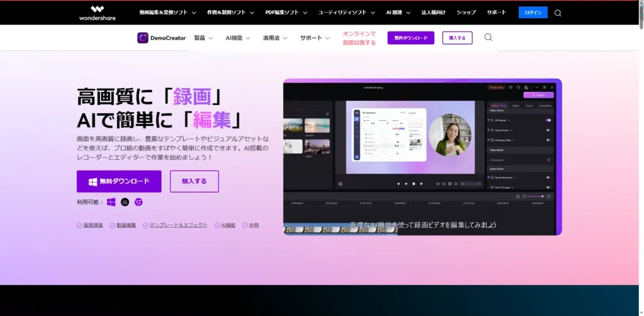Toggle the Noise Reduction switch

click(x=548, y=178)
